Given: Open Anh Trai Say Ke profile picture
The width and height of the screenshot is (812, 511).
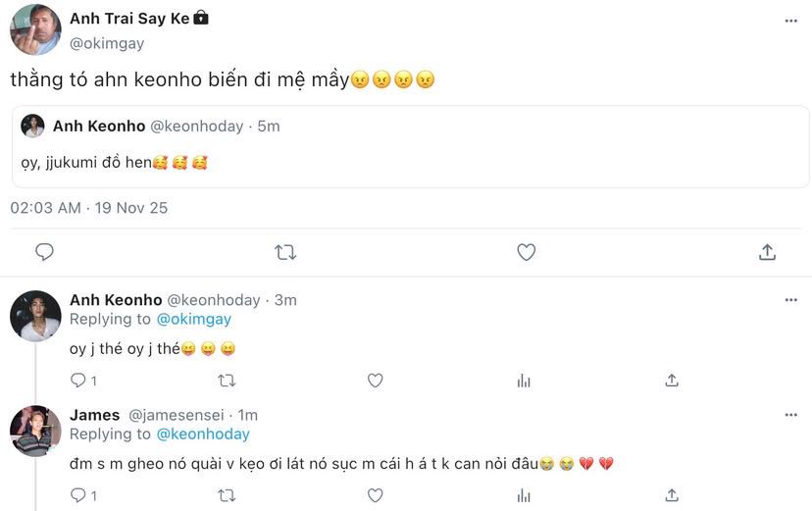Looking at the screenshot, I should coord(35,30).
